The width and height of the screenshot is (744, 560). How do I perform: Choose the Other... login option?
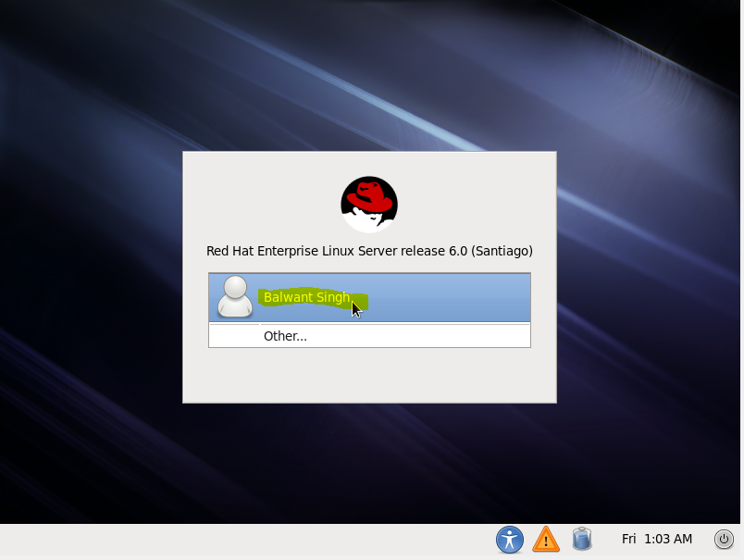(369, 336)
